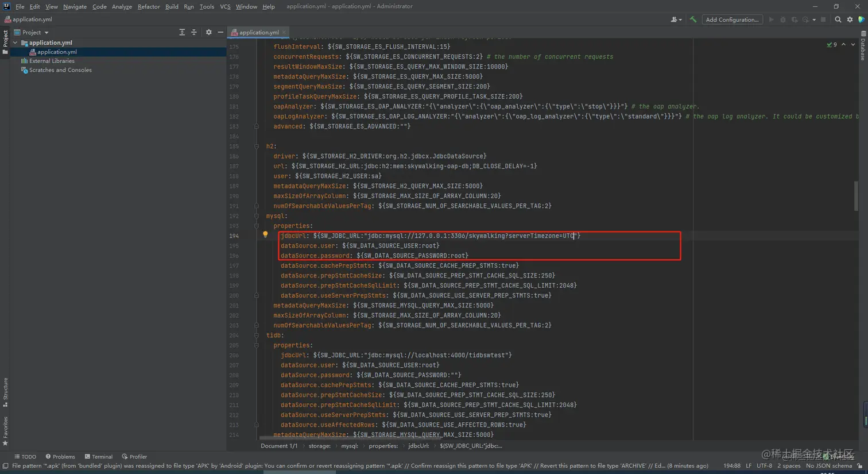Click the inspection widget showing 9
The height and width of the screenshot is (474, 868).
point(832,44)
